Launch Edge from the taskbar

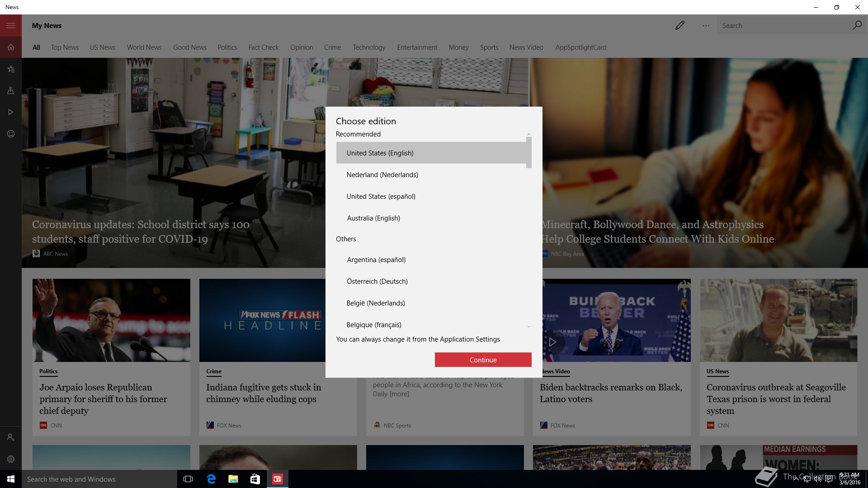[211, 479]
